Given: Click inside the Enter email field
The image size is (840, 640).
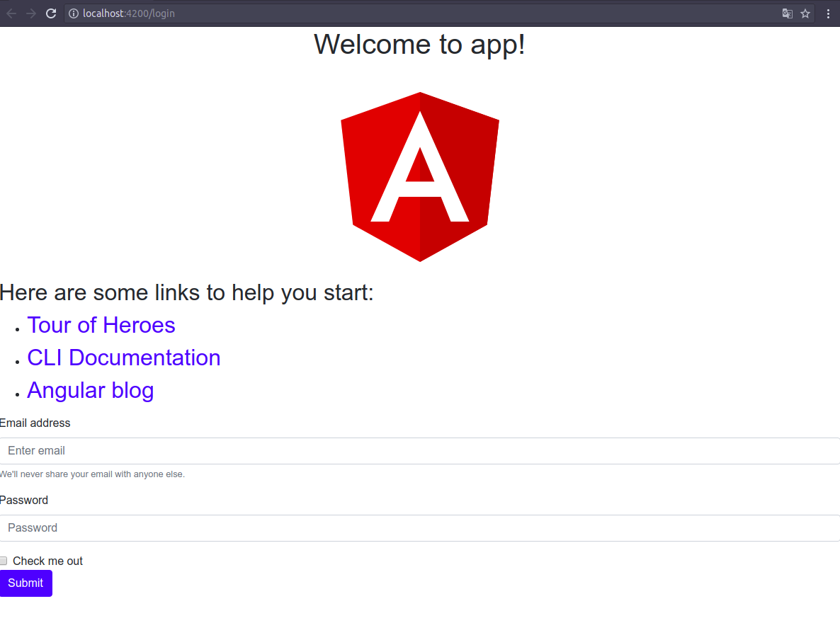Looking at the screenshot, I should coord(212,450).
